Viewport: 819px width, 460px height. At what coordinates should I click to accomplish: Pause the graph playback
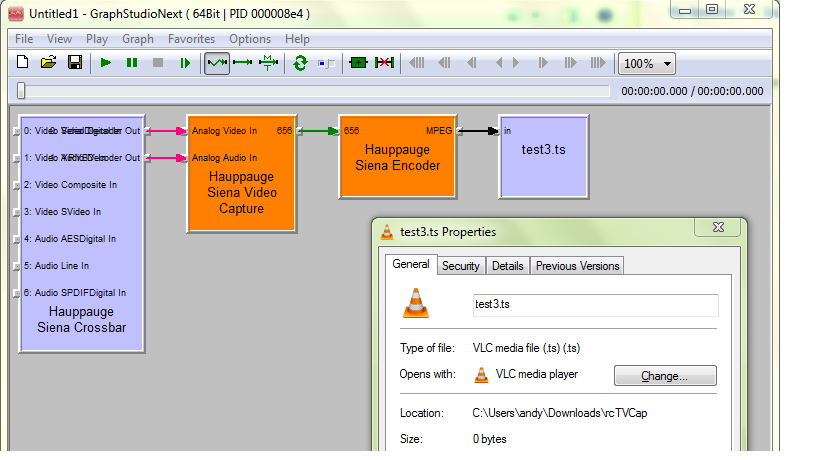pyautogui.click(x=132, y=63)
